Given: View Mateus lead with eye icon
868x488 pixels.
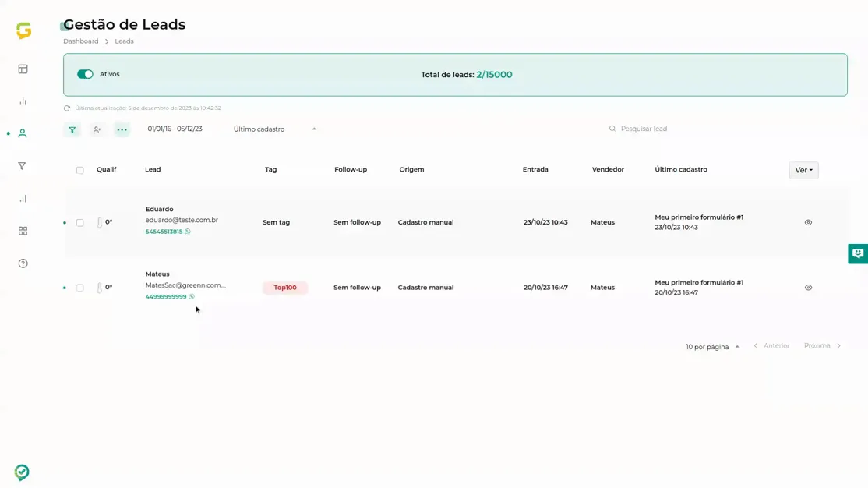Looking at the screenshot, I should [808, 288].
